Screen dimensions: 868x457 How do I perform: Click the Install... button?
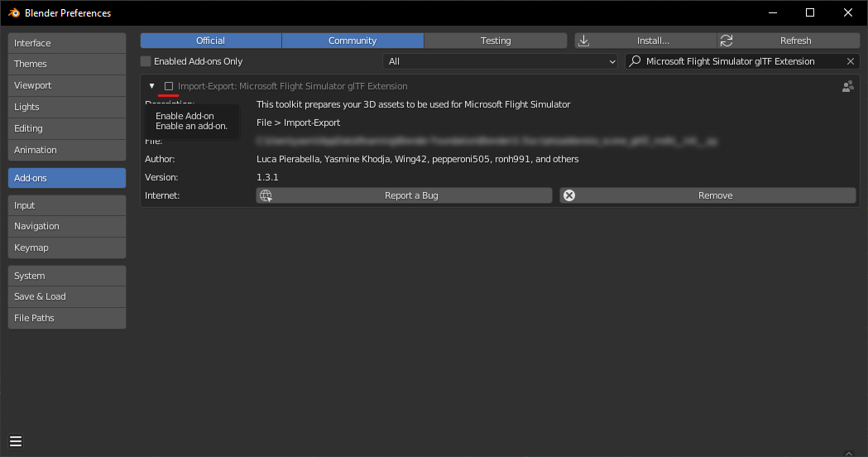646,41
